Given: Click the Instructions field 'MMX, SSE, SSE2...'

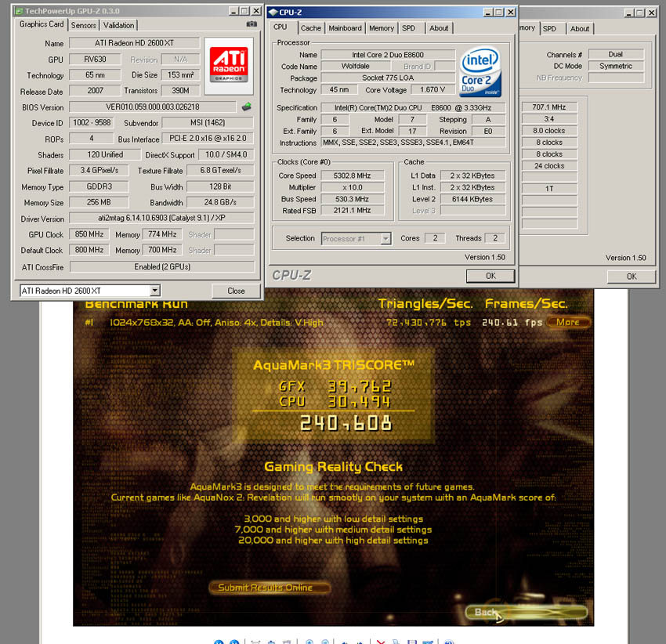Looking at the screenshot, I should point(413,143).
